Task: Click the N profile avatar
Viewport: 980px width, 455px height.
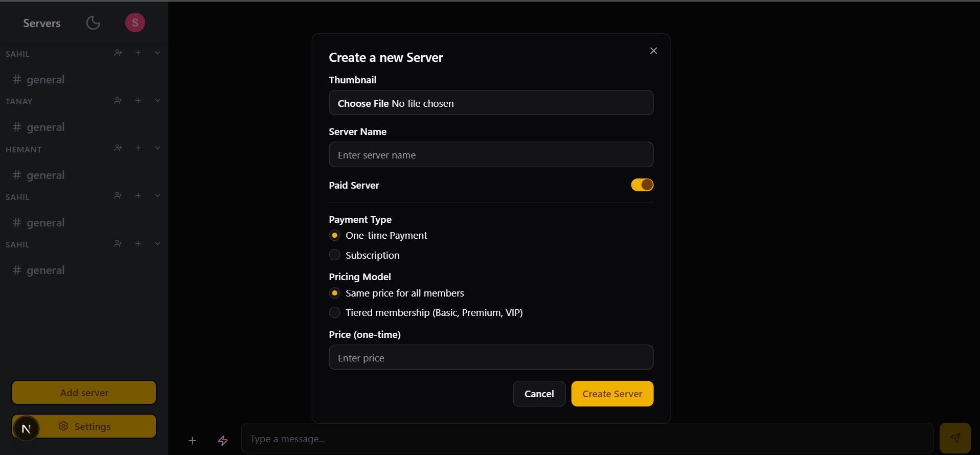Action: point(26,429)
